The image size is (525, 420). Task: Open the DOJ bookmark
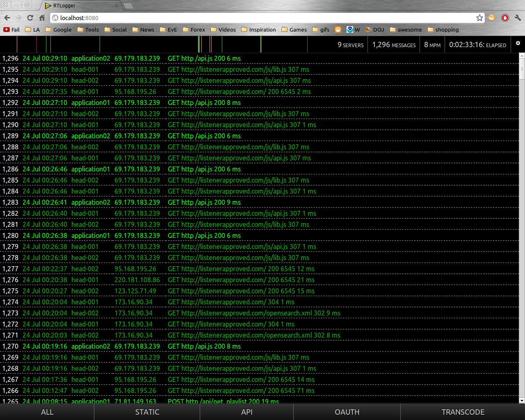374,30
